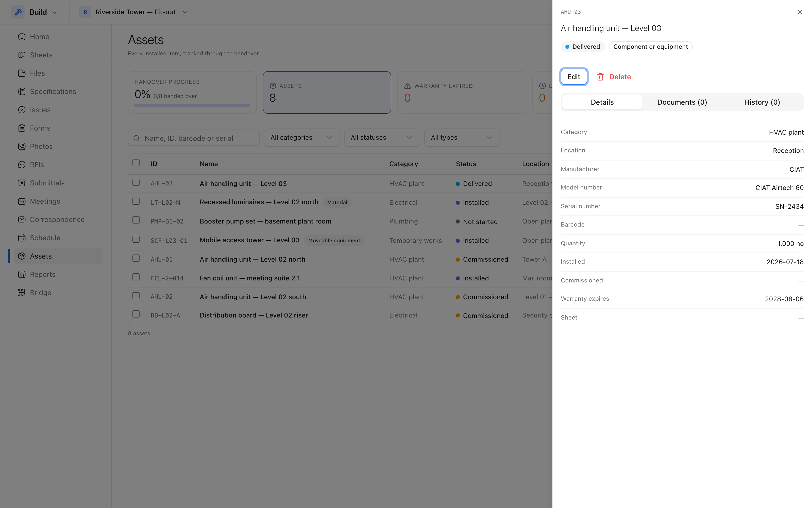Open the Schedule icon
Screen dimensions: 812x508
[22, 238]
